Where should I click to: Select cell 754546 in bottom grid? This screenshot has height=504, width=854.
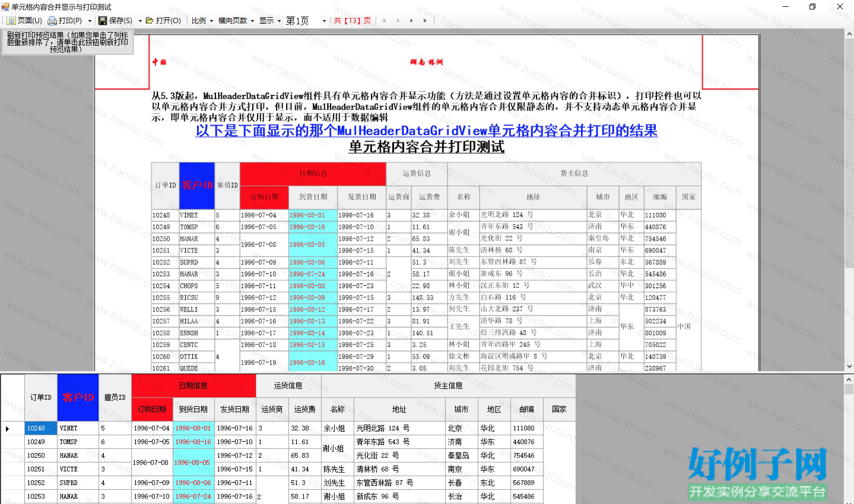pyautogui.click(x=527, y=455)
